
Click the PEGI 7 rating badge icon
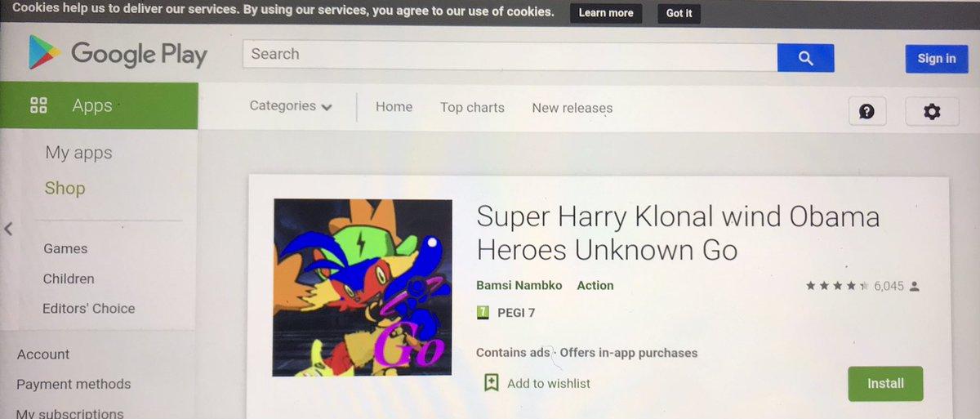point(483,312)
